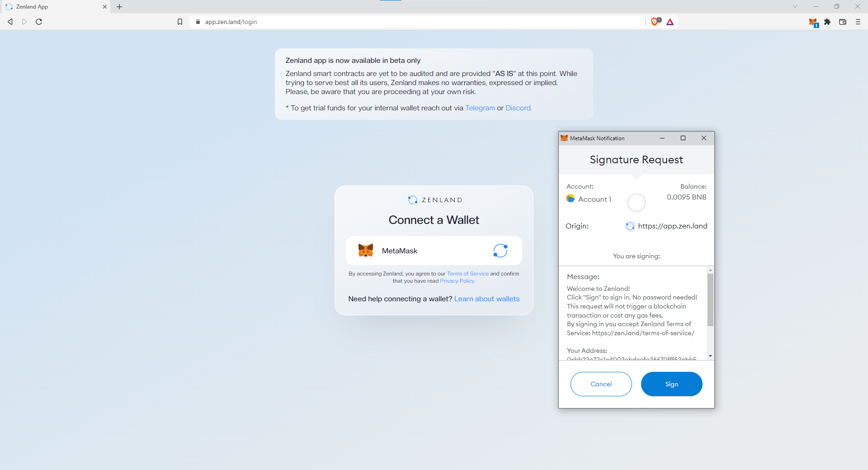Maximize the MetaMask Notification window
Viewport: 868px width, 470px height.
coord(683,138)
